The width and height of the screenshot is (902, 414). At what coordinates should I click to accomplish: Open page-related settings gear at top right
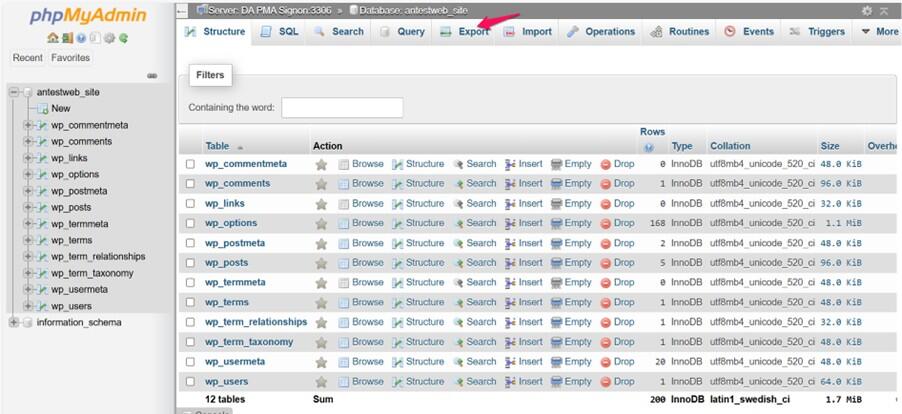tap(867, 11)
